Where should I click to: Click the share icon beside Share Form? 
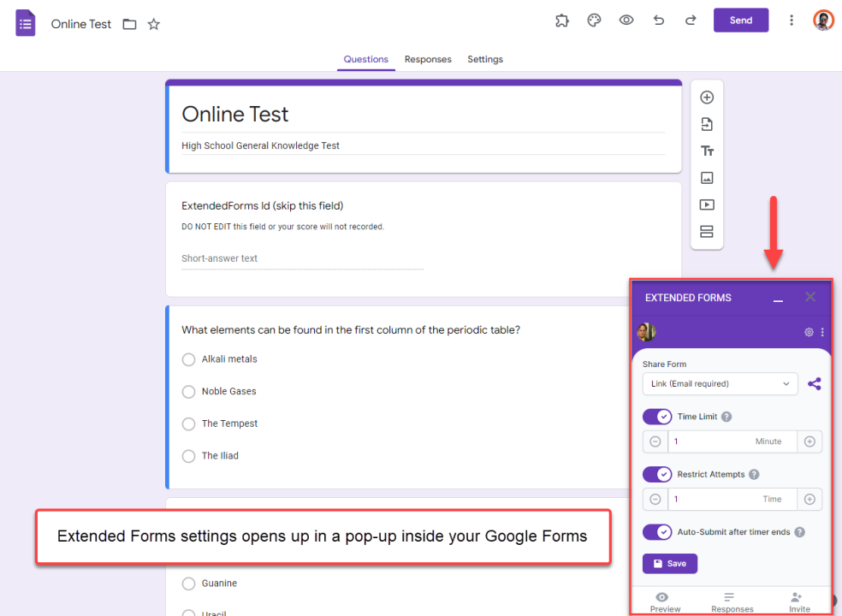coord(814,384)
